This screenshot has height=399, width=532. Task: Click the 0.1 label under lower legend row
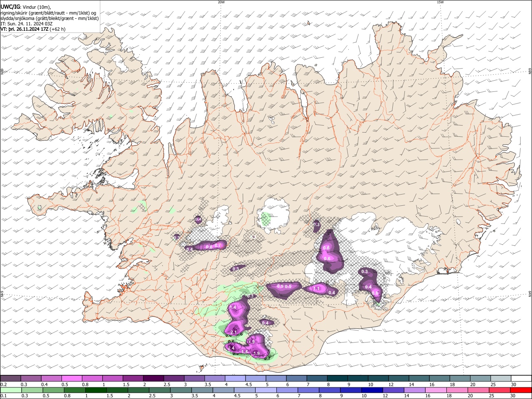4,396
